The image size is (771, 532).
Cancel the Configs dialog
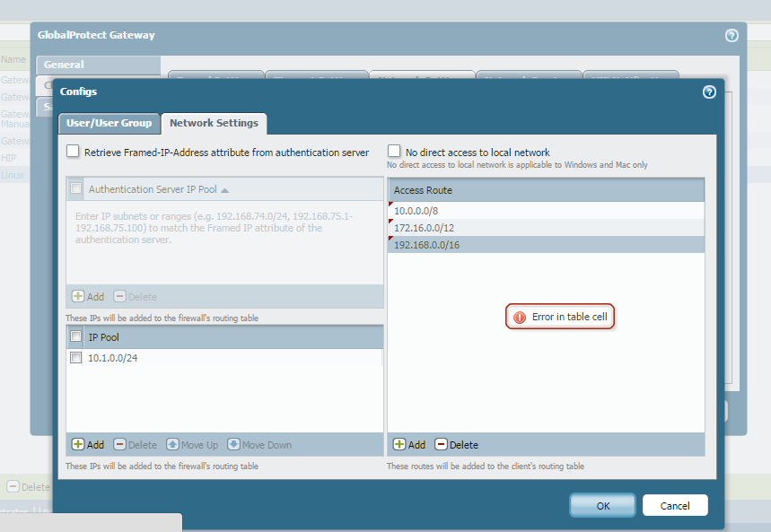(675, 505)
